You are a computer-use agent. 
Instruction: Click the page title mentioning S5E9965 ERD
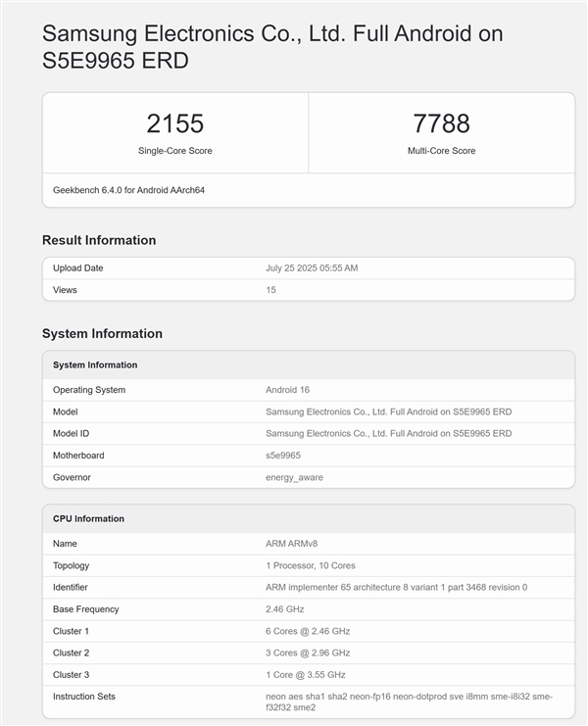point(272,46)
